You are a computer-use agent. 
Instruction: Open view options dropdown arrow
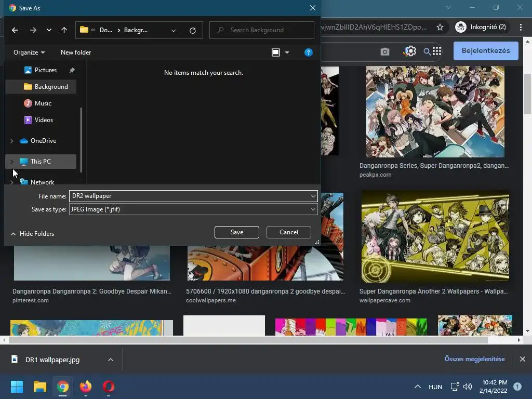click(x=287, y=52)
